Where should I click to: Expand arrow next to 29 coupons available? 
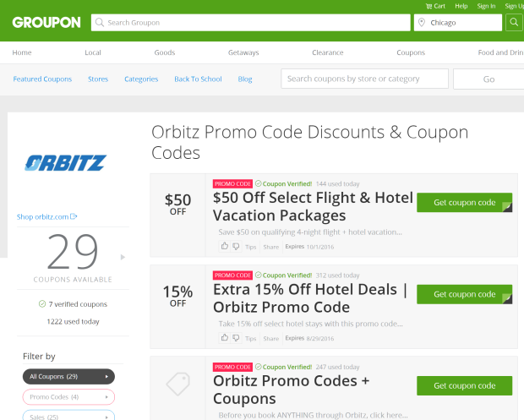123,257
